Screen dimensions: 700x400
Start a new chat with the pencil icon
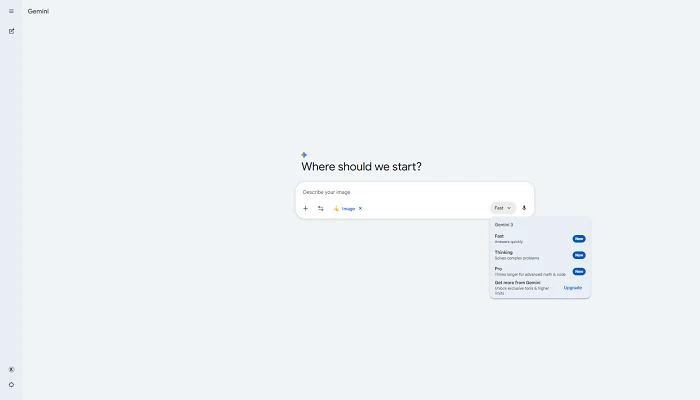(x=11, y=31)
